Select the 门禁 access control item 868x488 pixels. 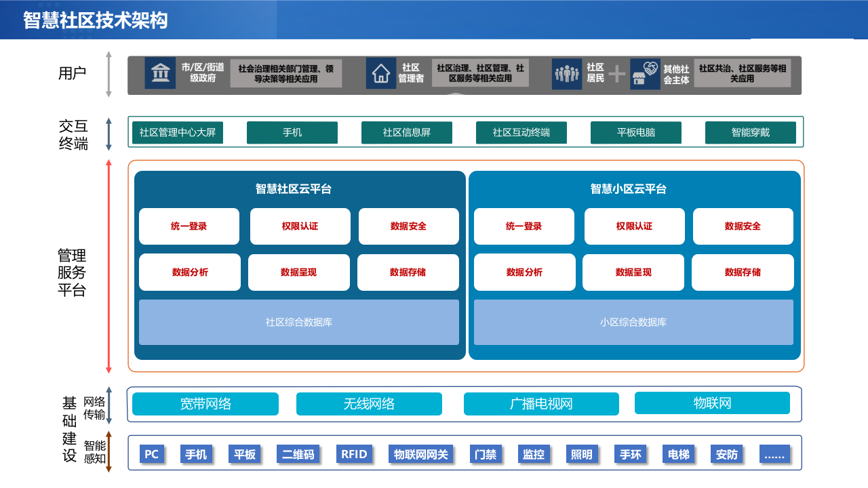coord(486,454)
